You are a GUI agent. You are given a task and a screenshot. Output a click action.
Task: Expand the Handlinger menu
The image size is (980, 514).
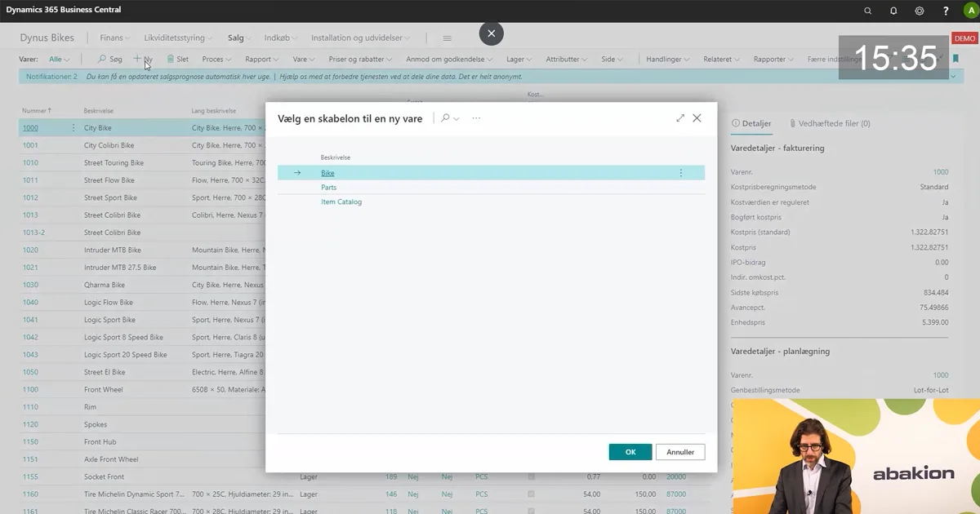[x=669, y=59]
